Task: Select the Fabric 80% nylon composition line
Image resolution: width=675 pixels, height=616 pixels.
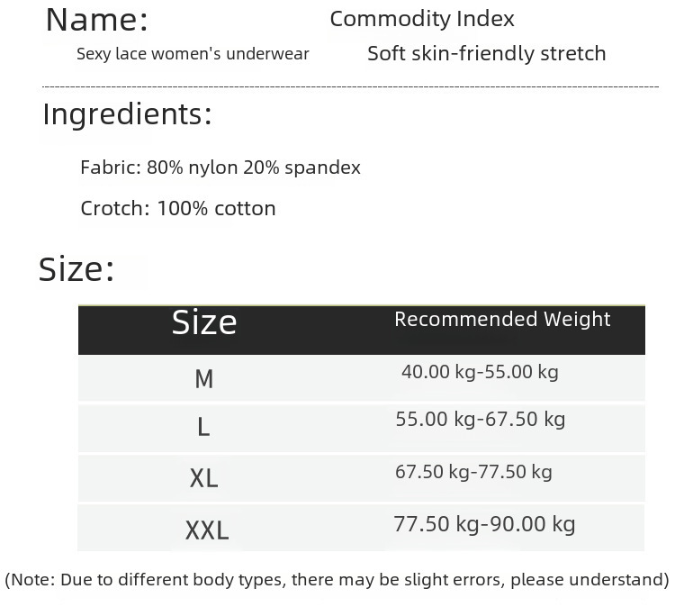Action: pos(220,168)
